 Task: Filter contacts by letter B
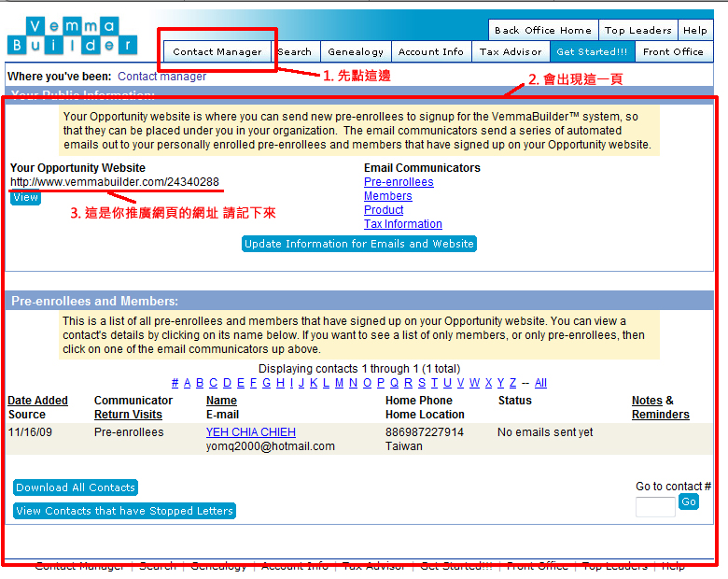[200, 383]
